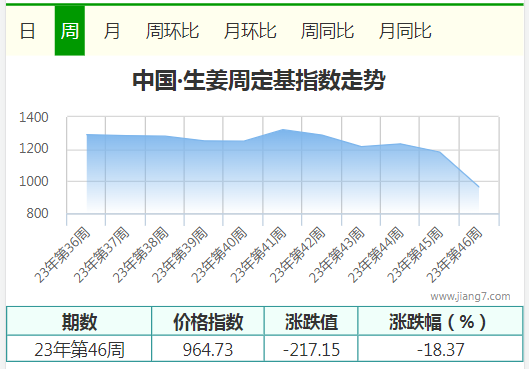Click the percentage change -18.37
The width and height of the screenshot is (529, 369).
(441, 349)
